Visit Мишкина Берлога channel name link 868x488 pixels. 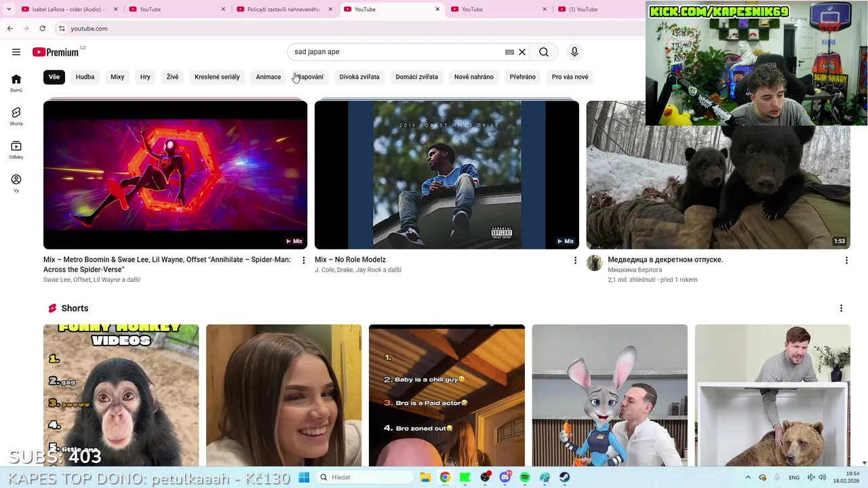tap(635, 270)
